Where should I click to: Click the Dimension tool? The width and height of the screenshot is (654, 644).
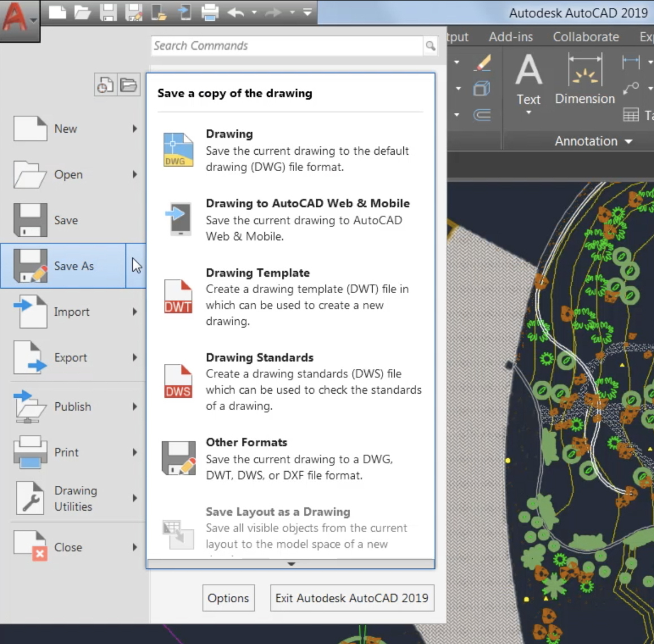585,80
